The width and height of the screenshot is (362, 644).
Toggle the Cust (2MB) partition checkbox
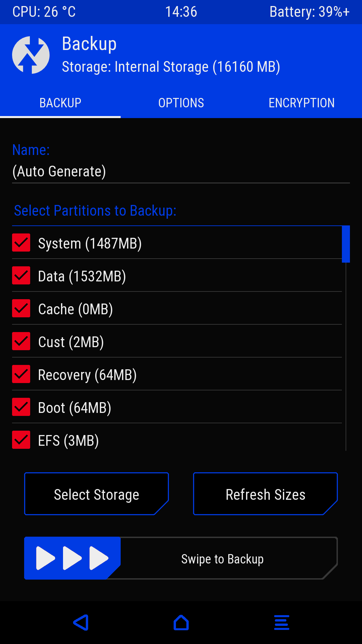[21, 341]
